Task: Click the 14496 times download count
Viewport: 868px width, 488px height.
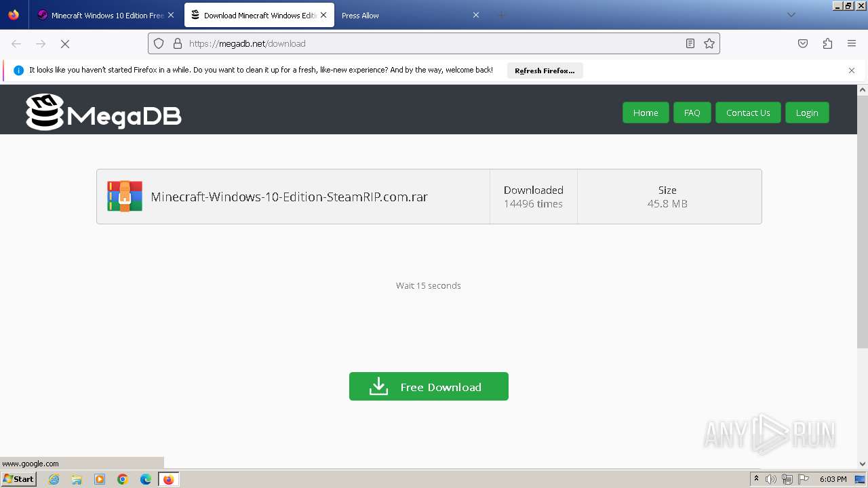Action: [x=533, y=204]
